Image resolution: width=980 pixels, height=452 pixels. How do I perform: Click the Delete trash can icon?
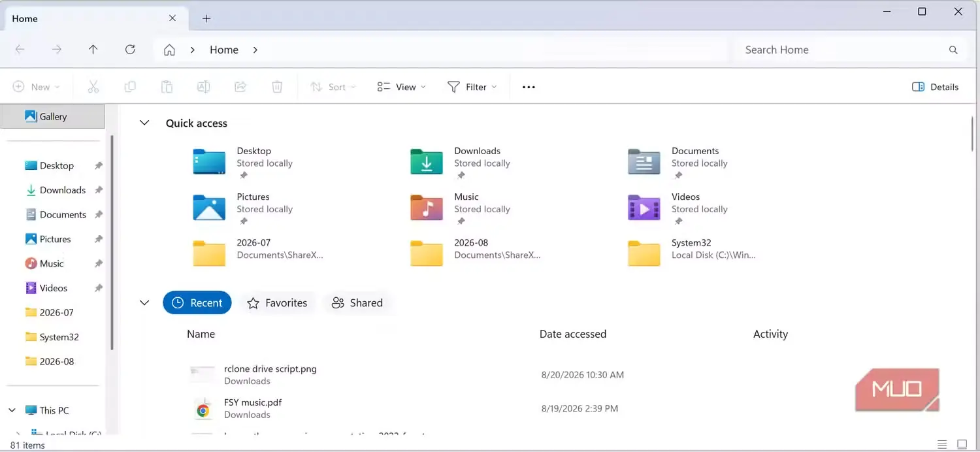[x=277, y=87]
